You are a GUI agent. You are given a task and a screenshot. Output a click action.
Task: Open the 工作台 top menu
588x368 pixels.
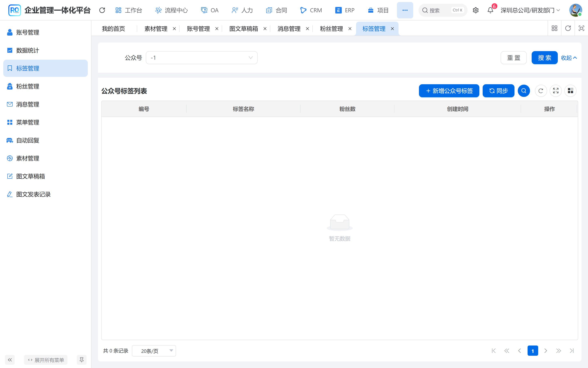[x=129, y=10]
